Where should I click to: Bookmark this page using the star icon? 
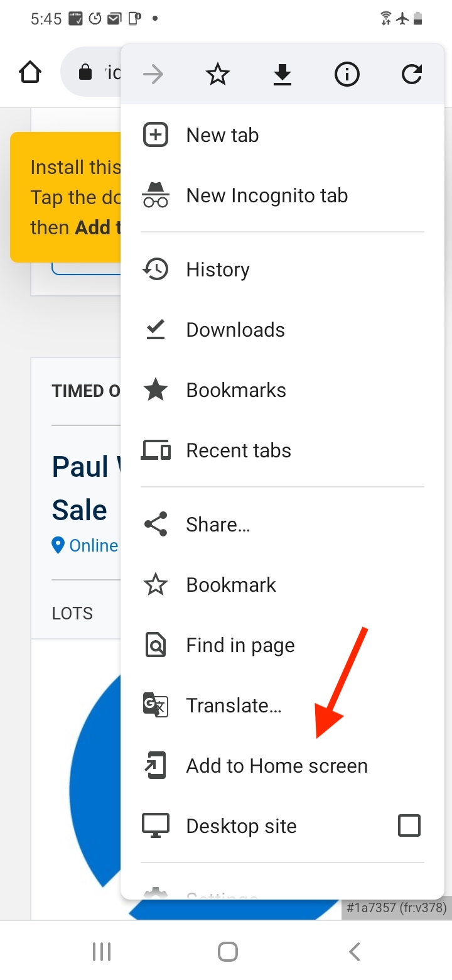pos(217,73)
